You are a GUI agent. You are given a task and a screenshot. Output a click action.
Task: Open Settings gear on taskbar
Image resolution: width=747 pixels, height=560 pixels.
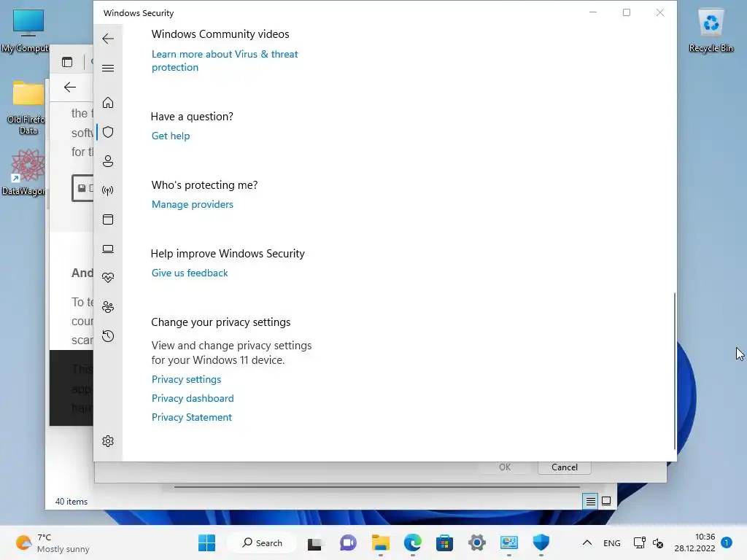coord(477,542)
